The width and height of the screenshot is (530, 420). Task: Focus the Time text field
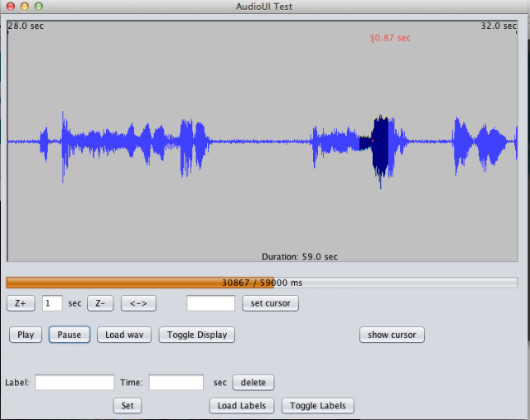pos(176,383)
